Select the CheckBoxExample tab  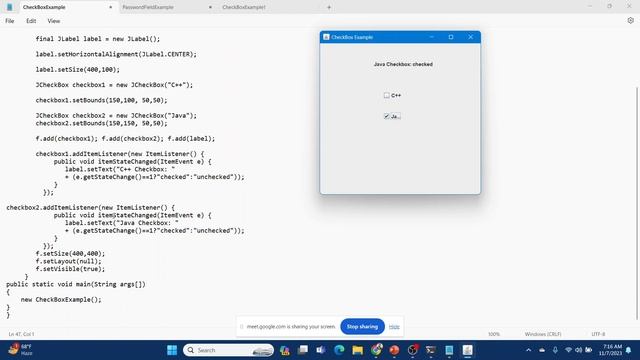[x=44, y=7]
